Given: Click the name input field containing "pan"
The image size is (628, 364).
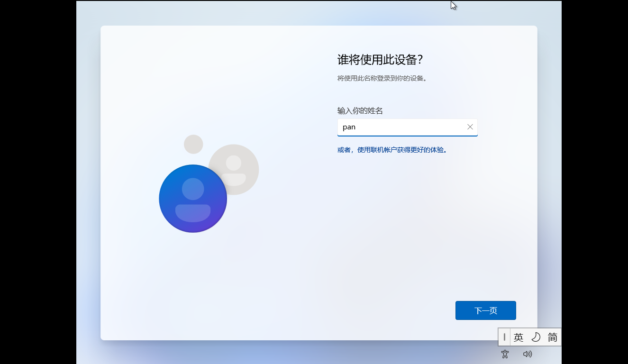Looking at the screenshot, I should [407, 127].
